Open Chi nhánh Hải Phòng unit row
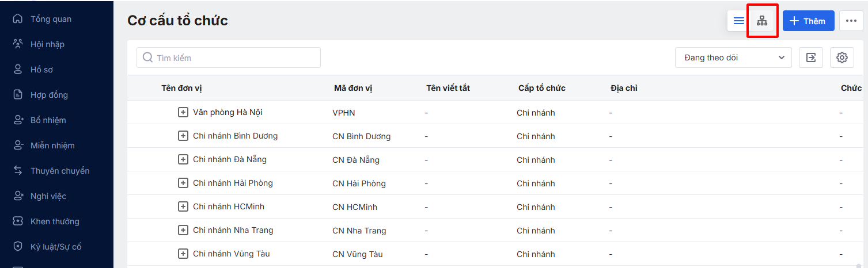Image resolution: width=868 pixels, height=268 pixels. 233,183
